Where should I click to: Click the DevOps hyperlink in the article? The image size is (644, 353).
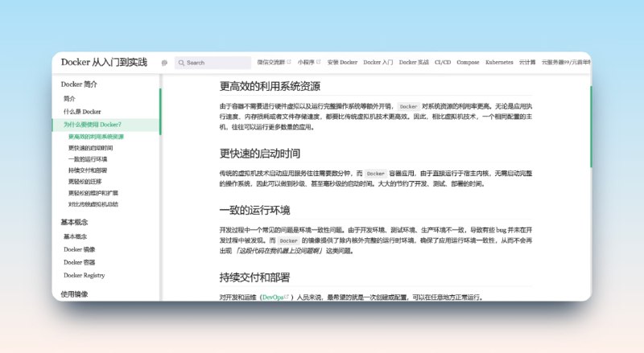273,298
